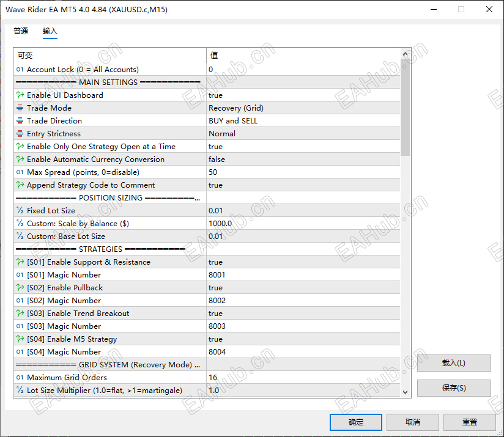Image resolution: width=504 pixels, height=437 pixels.
Task: Edit Maximum Grid Orders value 16
Action: pos(303,378)
